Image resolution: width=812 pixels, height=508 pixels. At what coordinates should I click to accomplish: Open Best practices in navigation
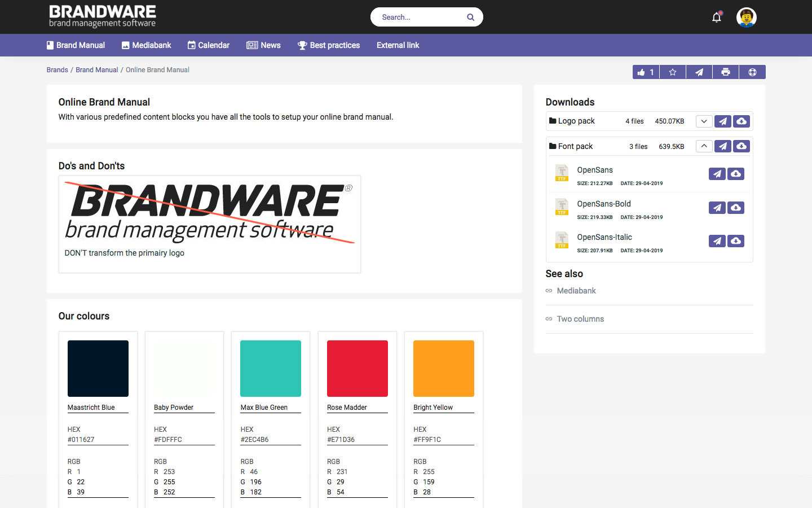329,45
